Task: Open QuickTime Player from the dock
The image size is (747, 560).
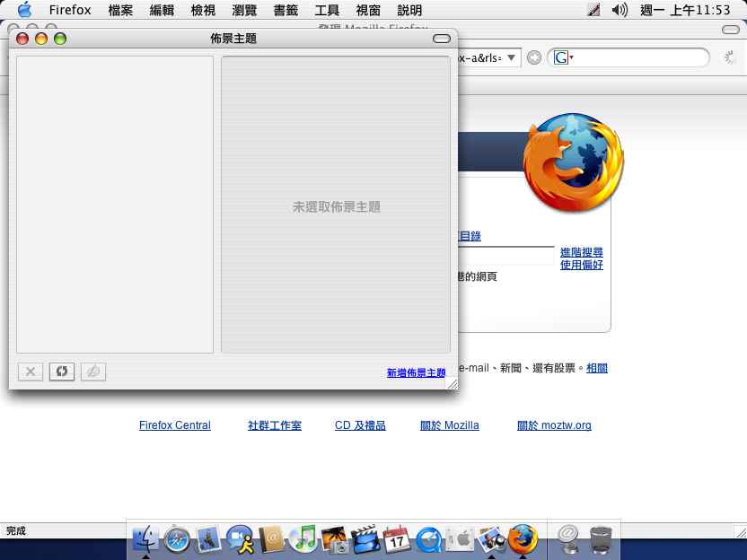Action: (428, 538)
